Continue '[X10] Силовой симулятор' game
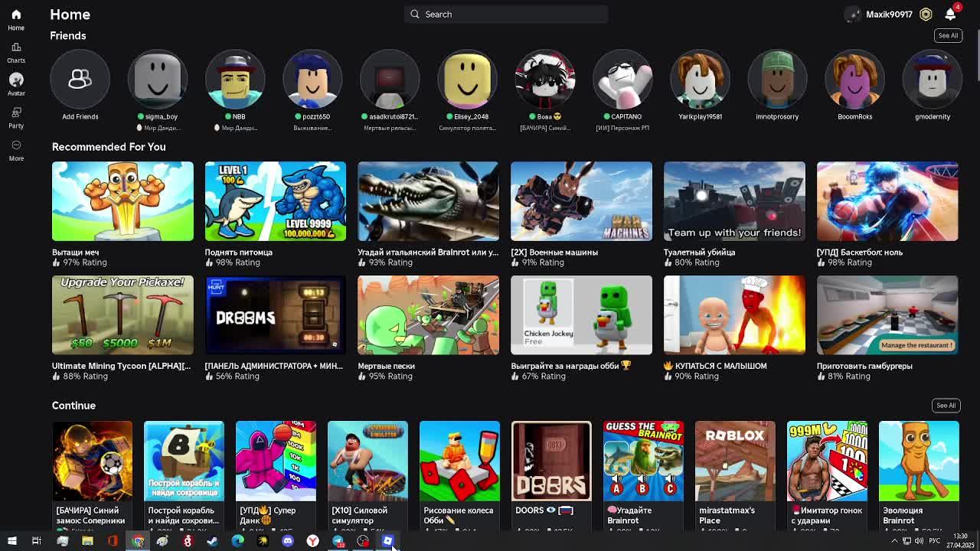 [x=367, y=461]
